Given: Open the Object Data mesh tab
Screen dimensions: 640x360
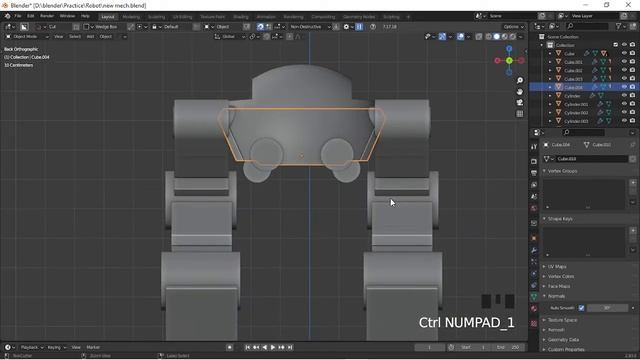Looking at the screenshot, I should point(534,297).
